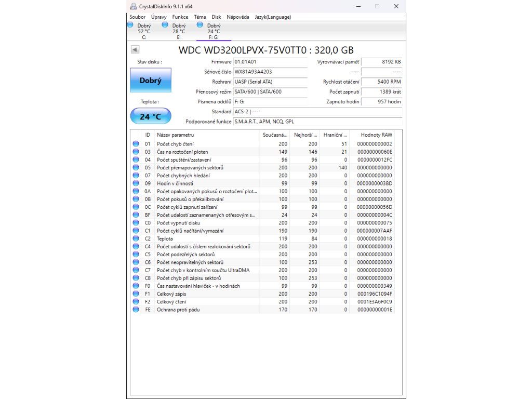Select disk C: status orb at 52 °C

[130, 24]
